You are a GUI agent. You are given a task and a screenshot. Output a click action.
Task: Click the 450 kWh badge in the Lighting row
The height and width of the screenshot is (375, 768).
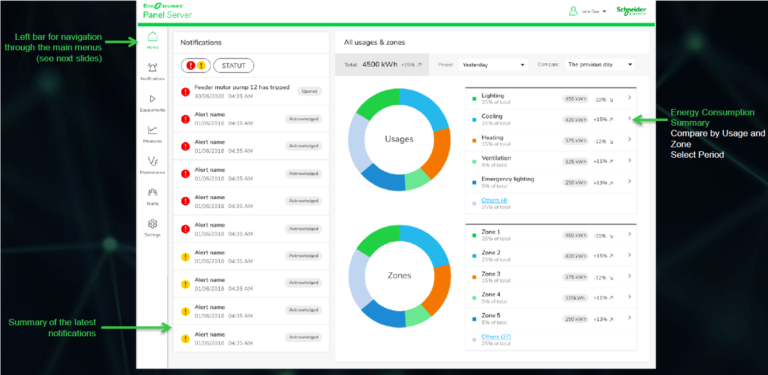tap(575, 98)
